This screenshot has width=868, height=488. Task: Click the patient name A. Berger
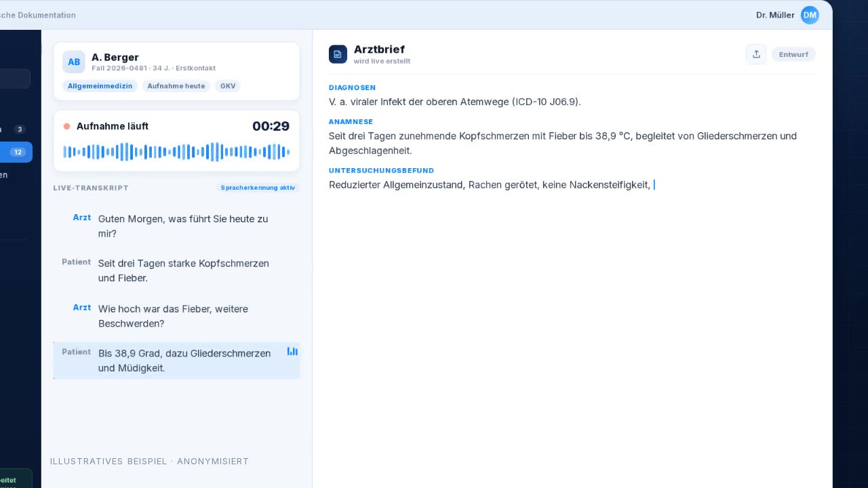click(x=115, y=57)
